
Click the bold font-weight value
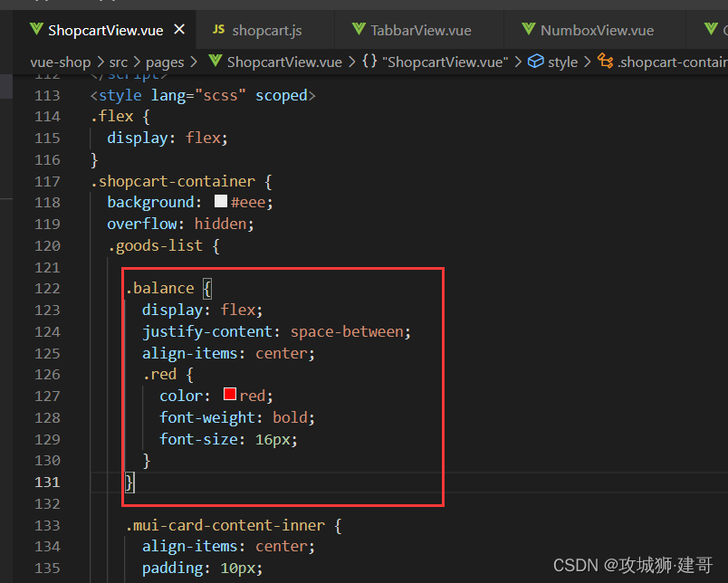(290, 417)
